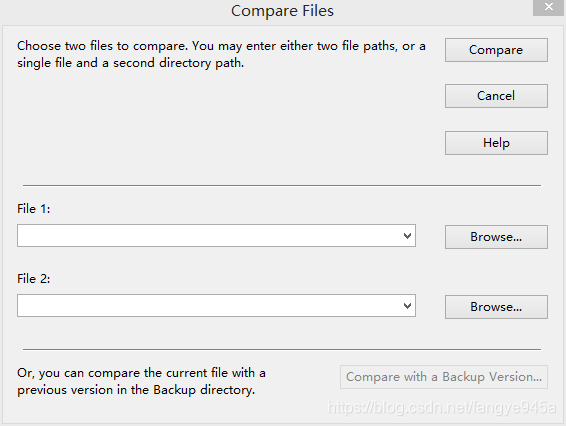
Task: Cancel the Compare Files dialog
Action: pyautogui.click(x=496, y=96)
